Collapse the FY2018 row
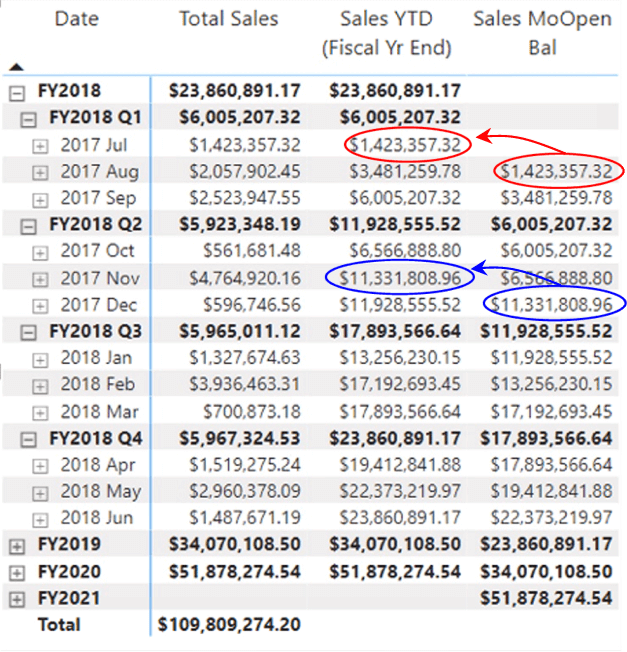 tap(16, 91)
